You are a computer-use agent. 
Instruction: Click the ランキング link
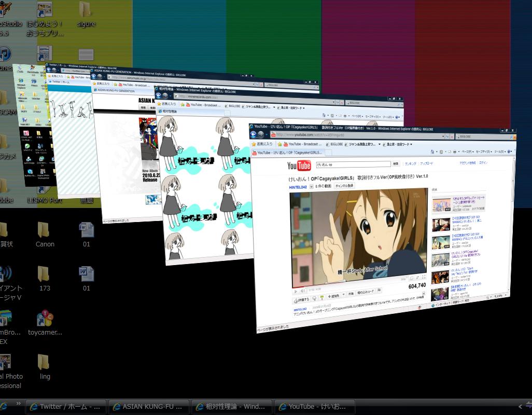pos(410,163)
